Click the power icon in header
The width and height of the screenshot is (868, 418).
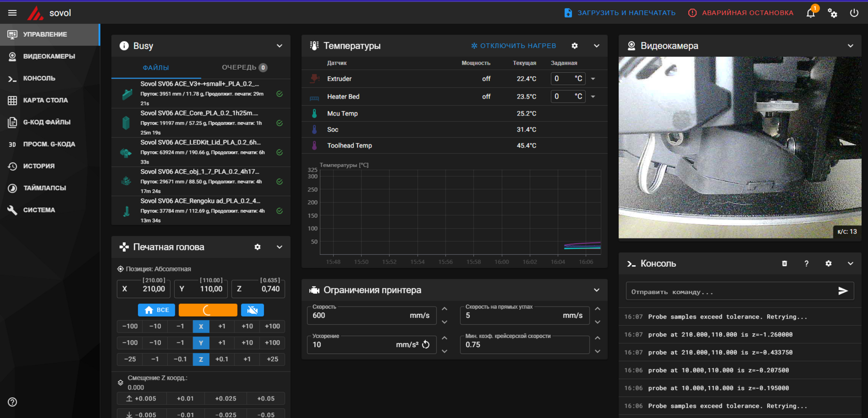pyautogui.click(x=854, y=13)
